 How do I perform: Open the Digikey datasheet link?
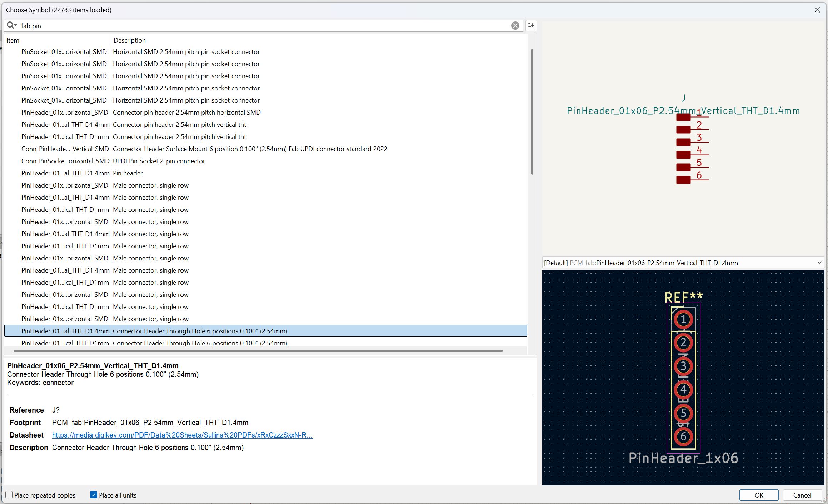pos(182,435)
